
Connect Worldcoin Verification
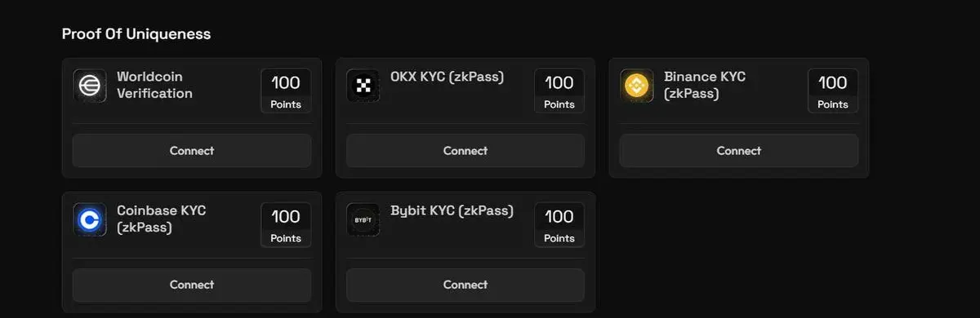[x=192, y=151]
